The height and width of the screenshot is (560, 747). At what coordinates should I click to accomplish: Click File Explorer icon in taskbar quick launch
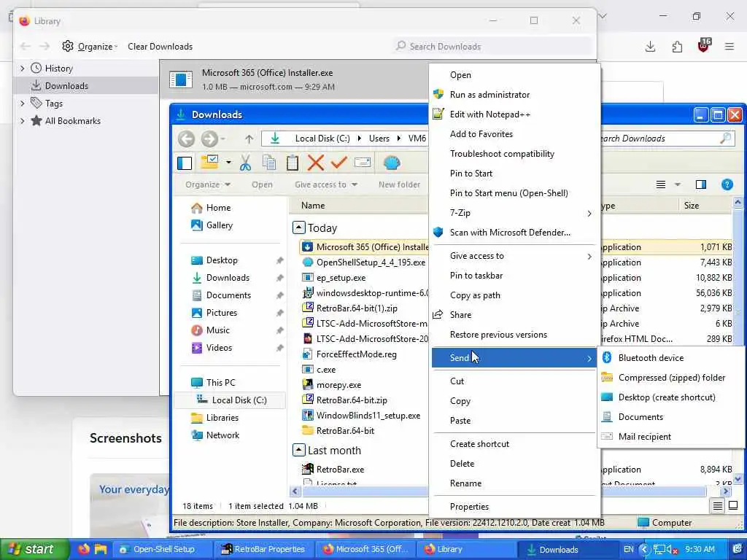point(101,549)
